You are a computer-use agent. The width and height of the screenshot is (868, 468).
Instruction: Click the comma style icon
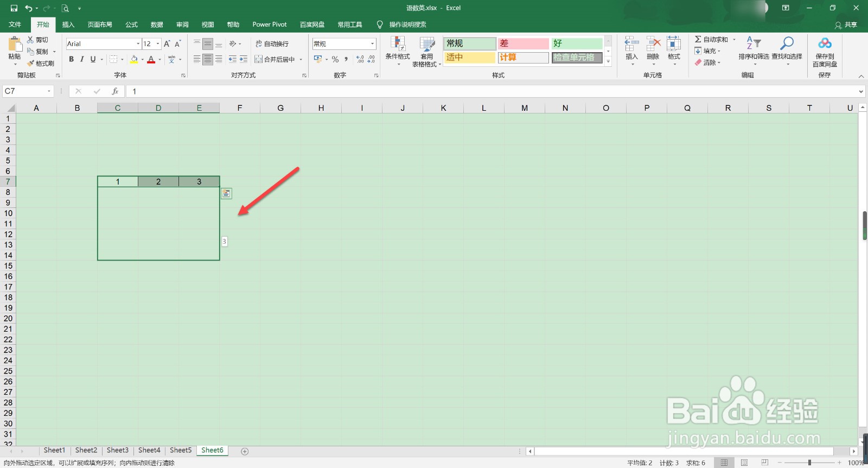point(346,59)
